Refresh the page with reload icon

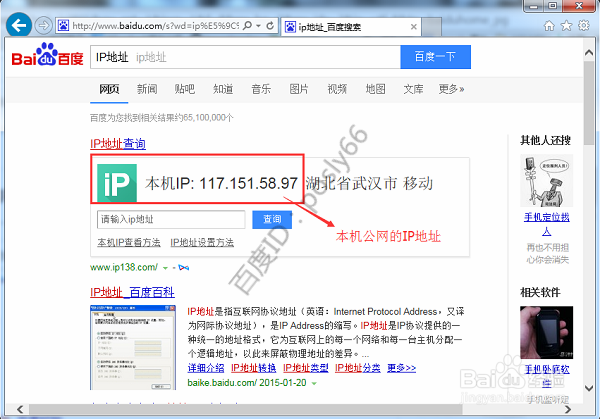click(x=270, y=26)
